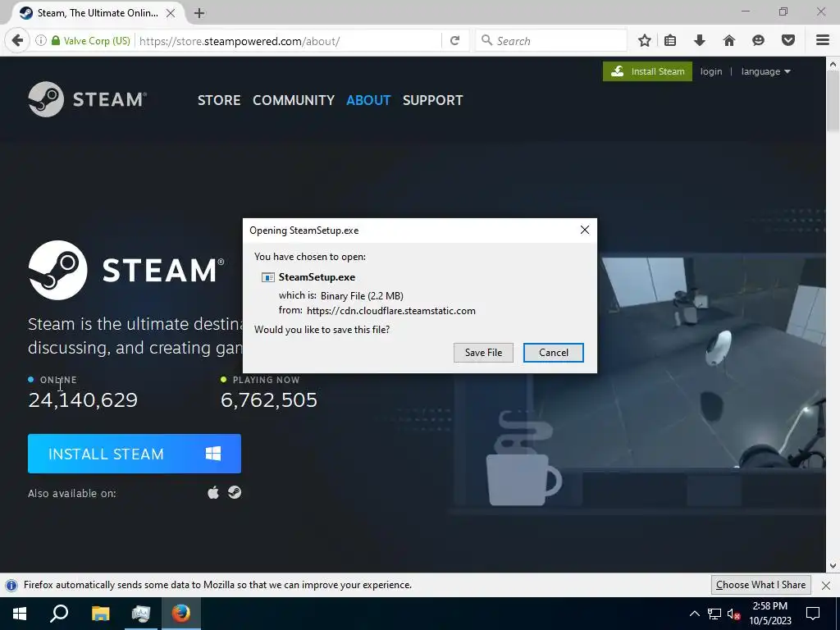The width and height of the screenshot is (840, 630).
Task: Save to Pocket icon
Action: 788,41
